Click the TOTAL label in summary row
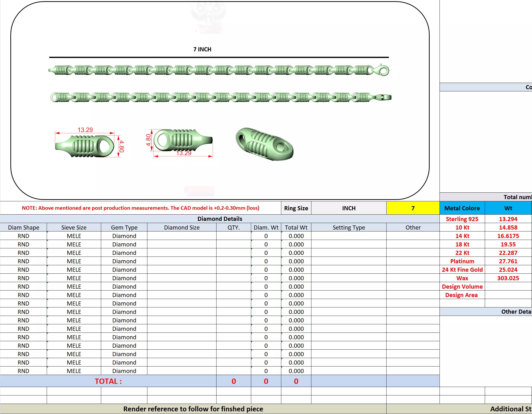Image resolution: width=532 pixels, height=414 pixels. point(108,381)
